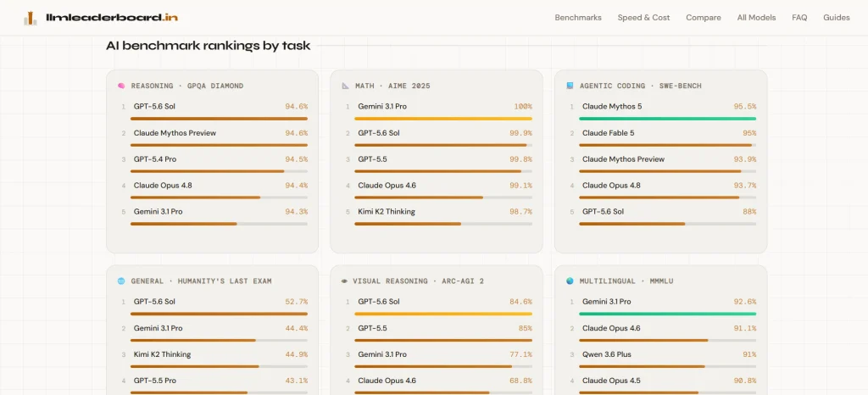Select GPT-5.5 in the ARC-AGI 2 list
Image resolution: width=868 pixels, height=395 pixels.
coord(373,328)
